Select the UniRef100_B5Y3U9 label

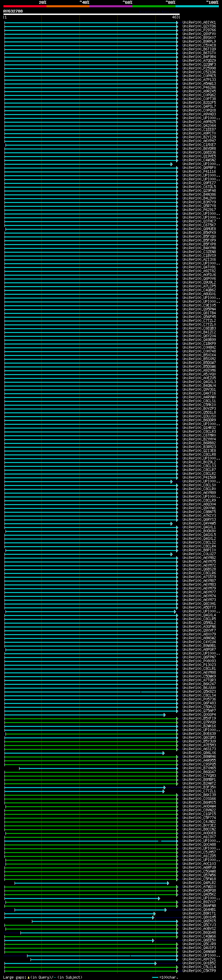199,741
